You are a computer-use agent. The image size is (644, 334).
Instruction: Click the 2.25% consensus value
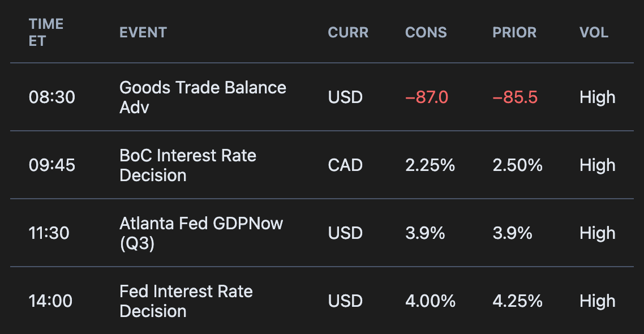[x=430, y=165]
